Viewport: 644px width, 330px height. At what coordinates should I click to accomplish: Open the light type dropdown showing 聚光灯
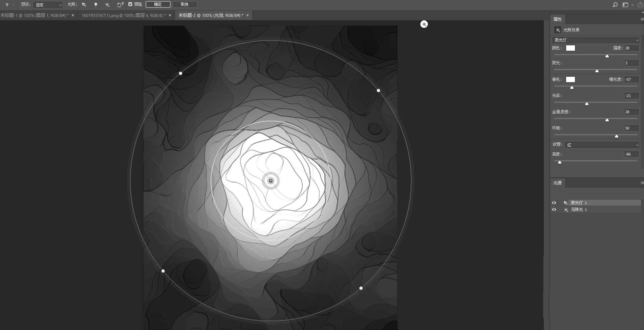[596, 40]
